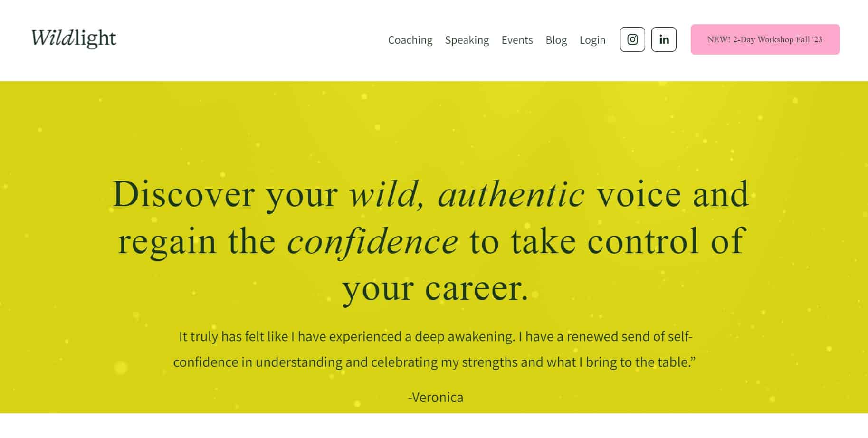Open the Speaking nav link
This screenshot has height=438, width=868.
[x=467, y=40]
